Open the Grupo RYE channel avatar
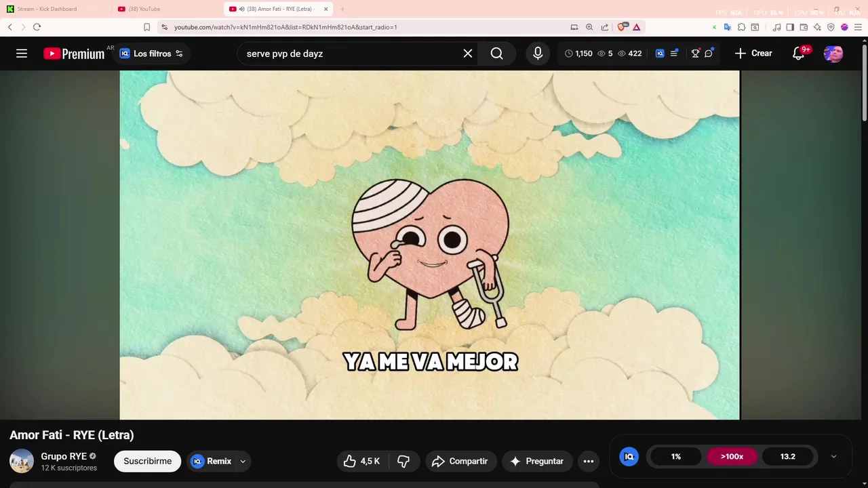 tap(22, 461)
